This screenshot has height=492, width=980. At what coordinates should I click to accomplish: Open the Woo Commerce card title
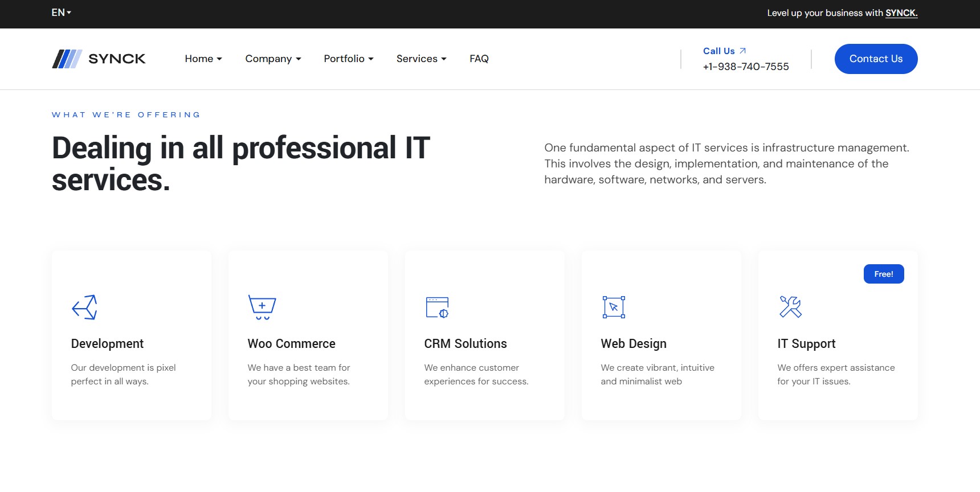(291, 344)
